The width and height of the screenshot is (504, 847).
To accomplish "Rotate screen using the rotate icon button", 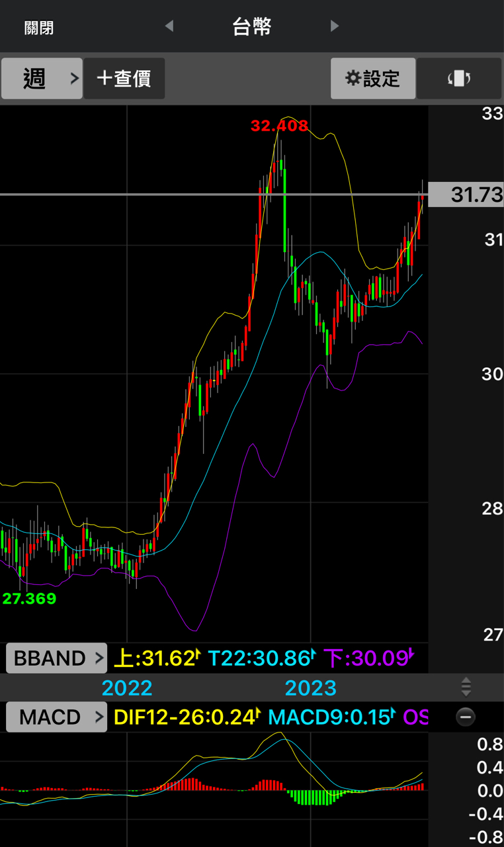I will tap(459, 79).
